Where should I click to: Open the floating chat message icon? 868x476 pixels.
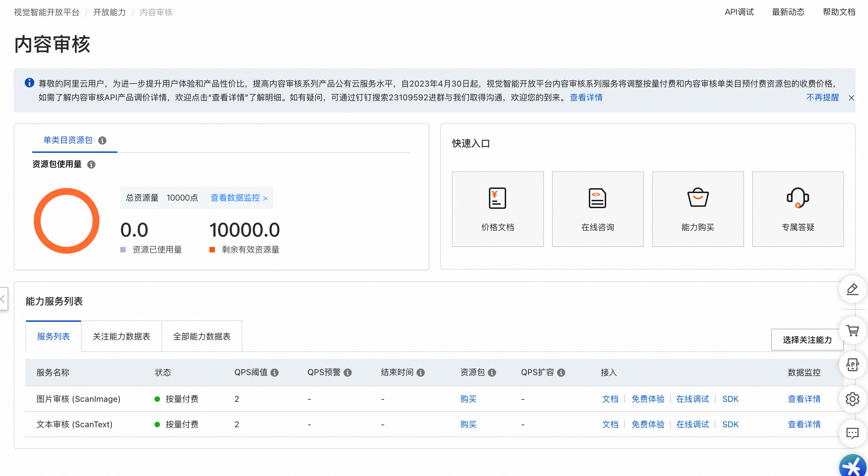tap(853, 433)
